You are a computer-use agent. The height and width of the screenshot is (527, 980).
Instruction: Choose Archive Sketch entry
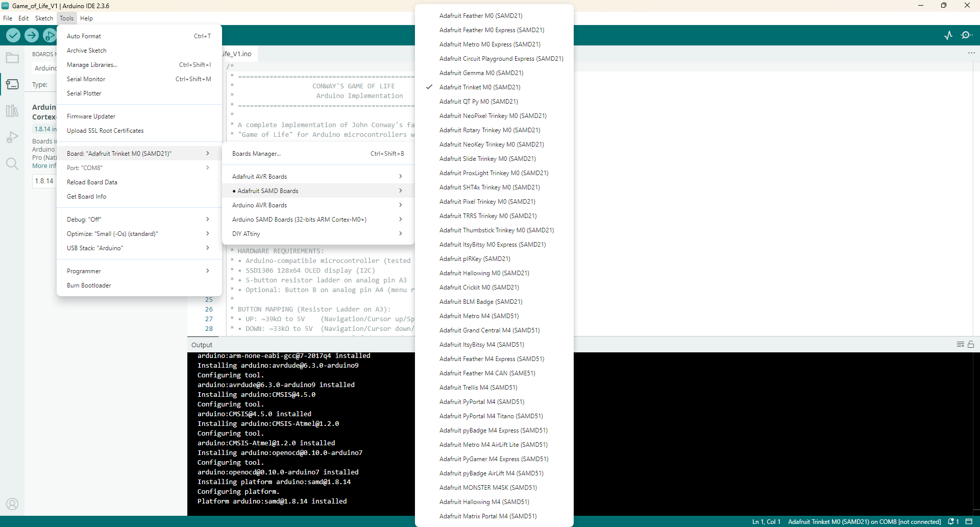(x=139, y=51)
